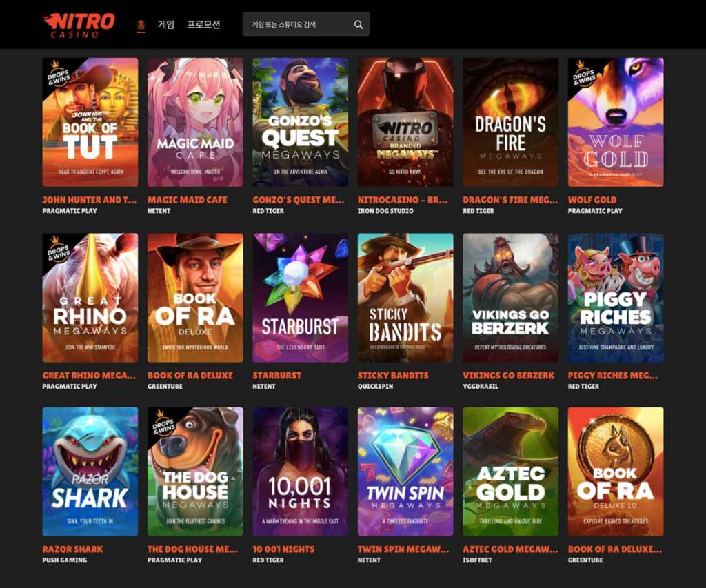Image resolution: width=706 pixels, height=588 pixels.
Task: Click the Drops & Wins badge on Wolf Gold
Action: (584, 74)
